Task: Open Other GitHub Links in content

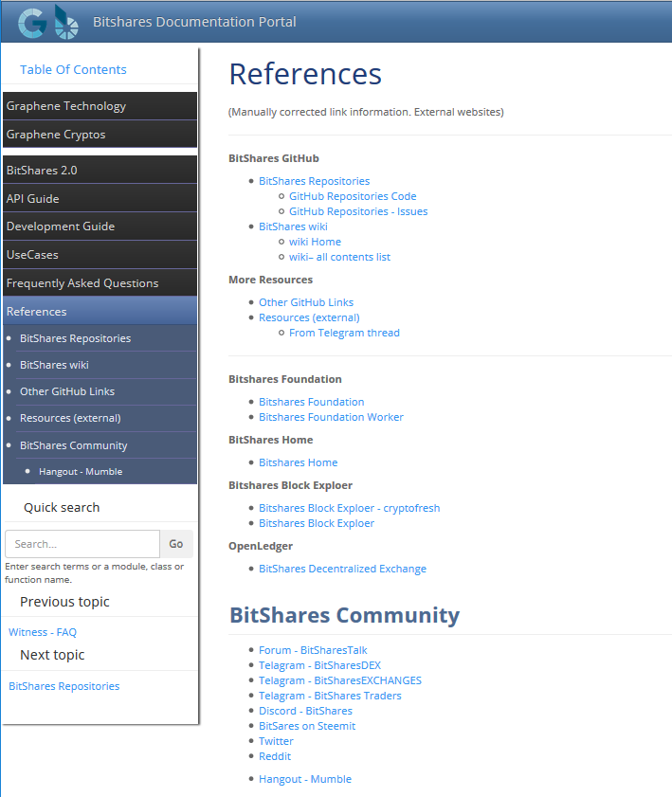Action: (x=306, y=302)
